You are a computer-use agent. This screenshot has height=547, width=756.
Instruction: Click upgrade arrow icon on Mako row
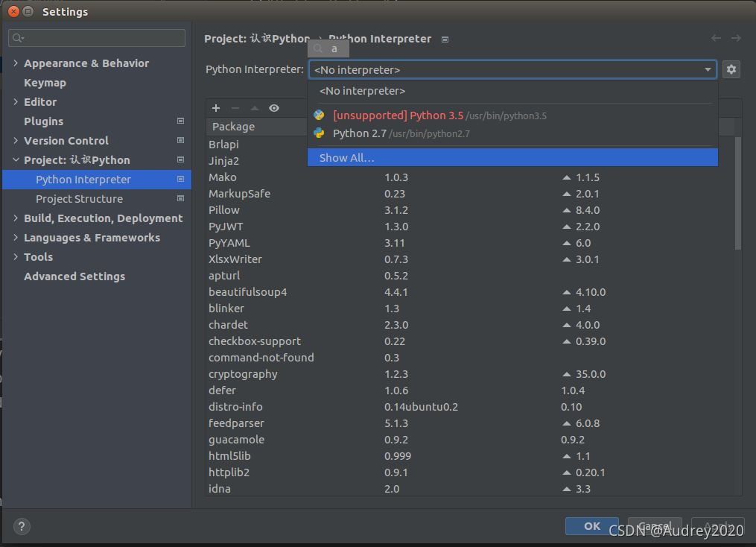[567, 177]
